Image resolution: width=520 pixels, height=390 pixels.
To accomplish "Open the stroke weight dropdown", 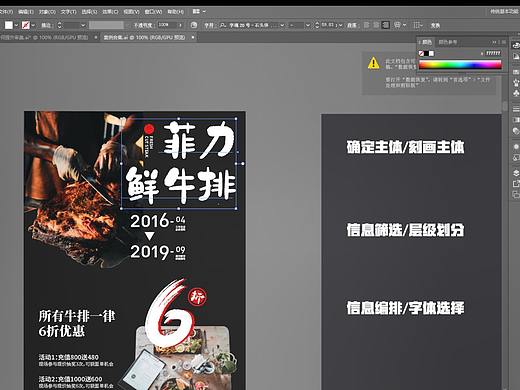I will point(83,25).
